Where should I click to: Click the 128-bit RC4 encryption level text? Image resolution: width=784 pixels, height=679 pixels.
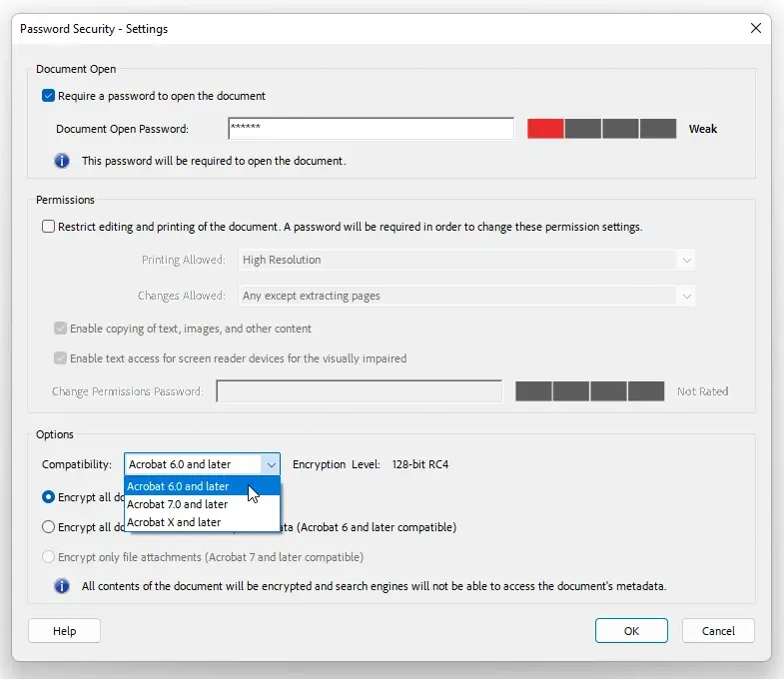click(x=420, y=464)
